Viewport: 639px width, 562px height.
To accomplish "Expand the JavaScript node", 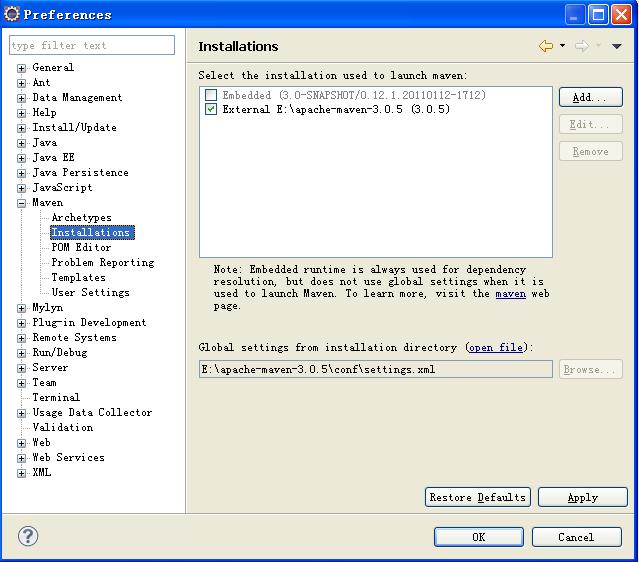I will click(22, 188).
